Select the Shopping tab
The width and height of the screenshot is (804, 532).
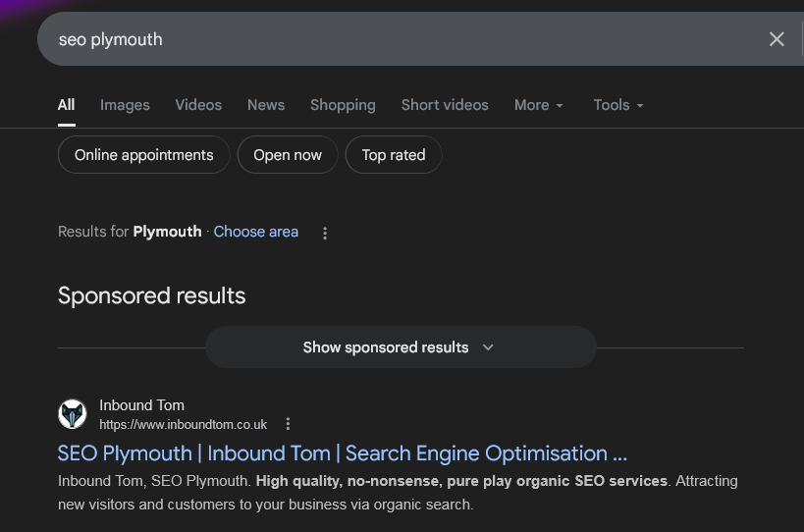point(343,105)
